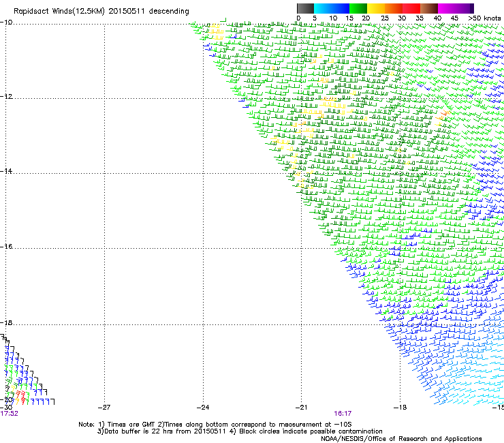The height and width of the screenshot is (443, 504).
Task: Click the title 'Rapidscat Winds(12.5KM) 20150511 descending'
Action: pos(101,12)
